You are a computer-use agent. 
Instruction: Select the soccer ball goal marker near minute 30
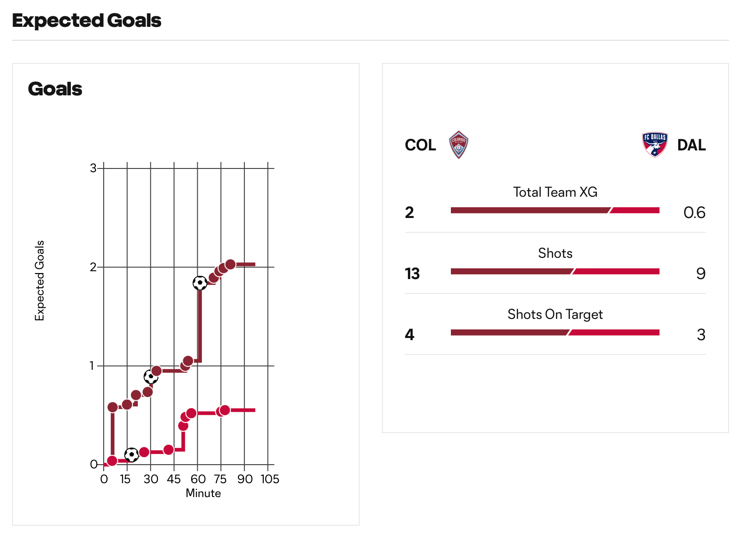click(x=151, y=377)
